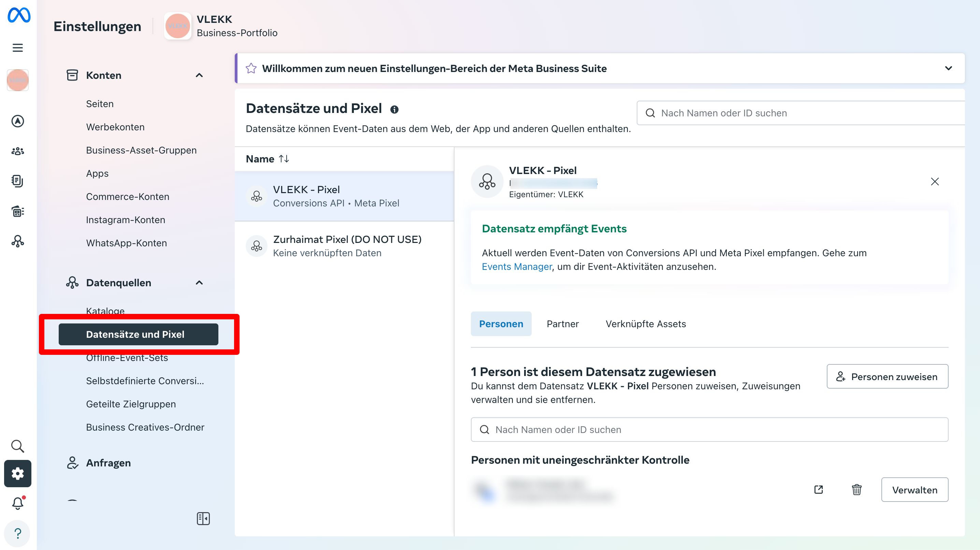Select Datensätze und Pixel in the sidebar
980x550 pixels.
point(138,334)
